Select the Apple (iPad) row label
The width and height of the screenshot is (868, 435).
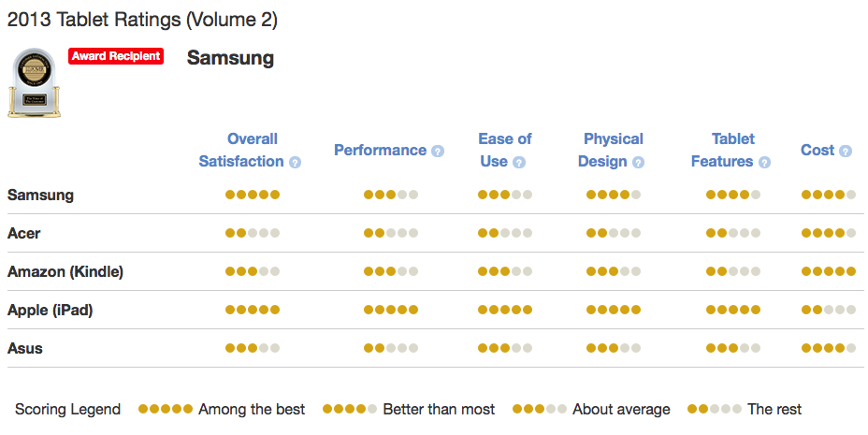(51, 310)
